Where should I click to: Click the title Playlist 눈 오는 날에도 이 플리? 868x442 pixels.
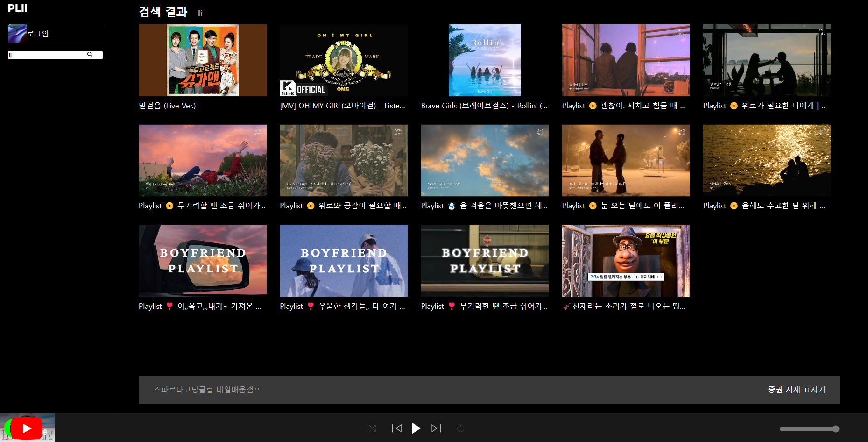(x=623, y=206)
